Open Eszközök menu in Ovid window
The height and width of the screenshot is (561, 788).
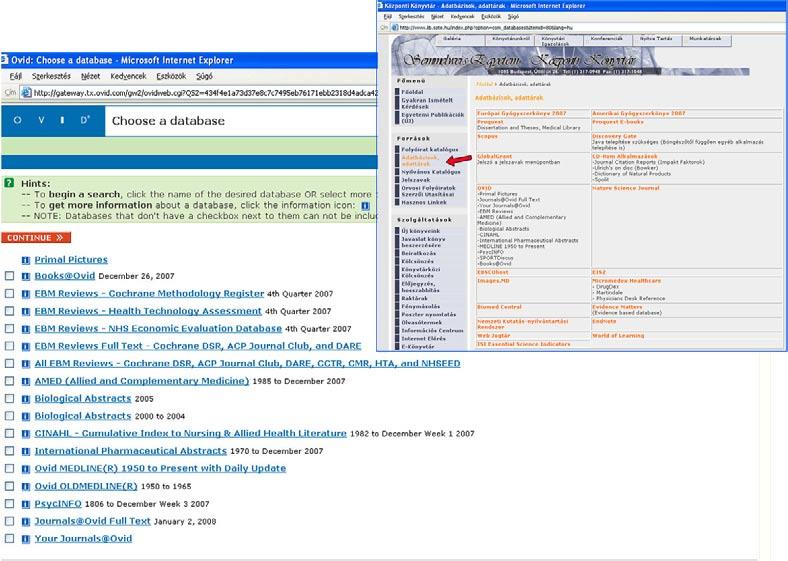click(171, 76)
